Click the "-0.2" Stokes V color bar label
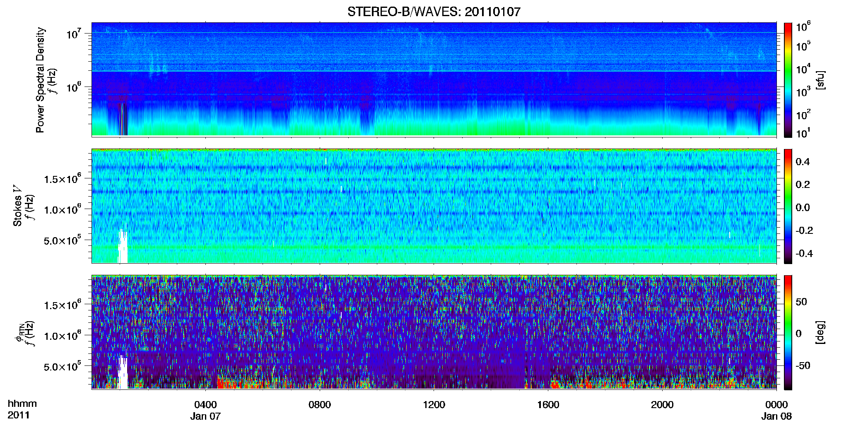 [x=804, y=231]
